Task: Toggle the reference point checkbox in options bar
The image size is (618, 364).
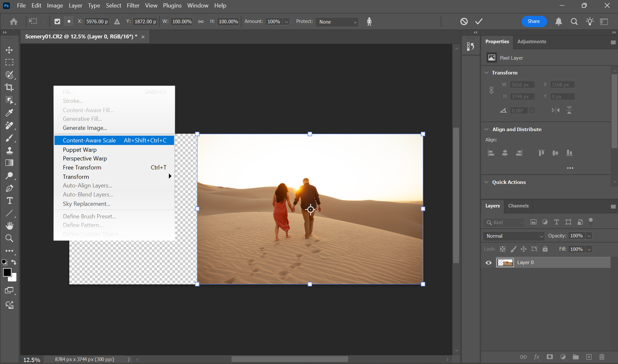Action: pos(57,21)
